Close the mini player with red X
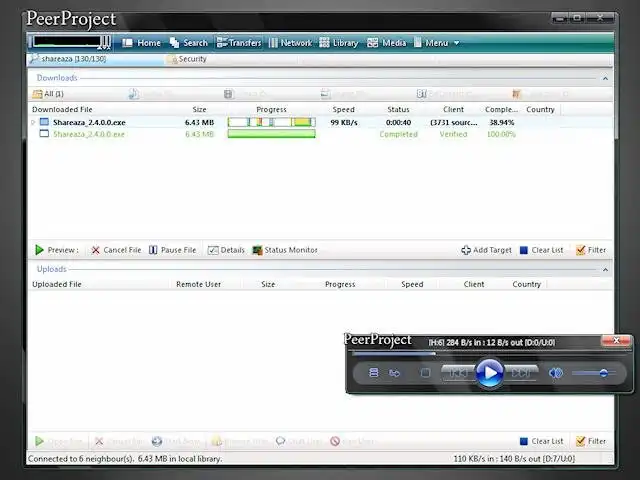 coord(616,340)
